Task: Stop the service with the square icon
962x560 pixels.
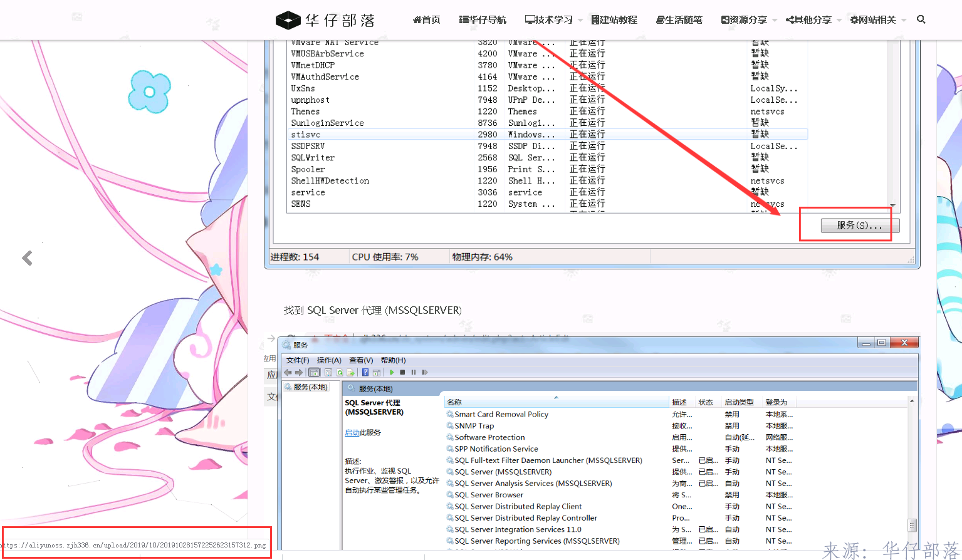Action: click(402, 372)
